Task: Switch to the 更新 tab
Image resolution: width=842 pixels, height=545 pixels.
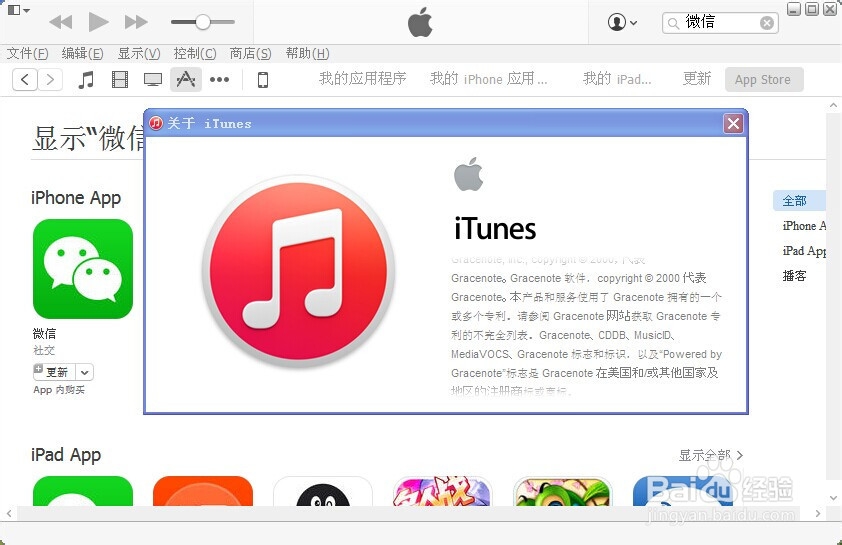Action: pyautogui.click(x=696, y=79)
